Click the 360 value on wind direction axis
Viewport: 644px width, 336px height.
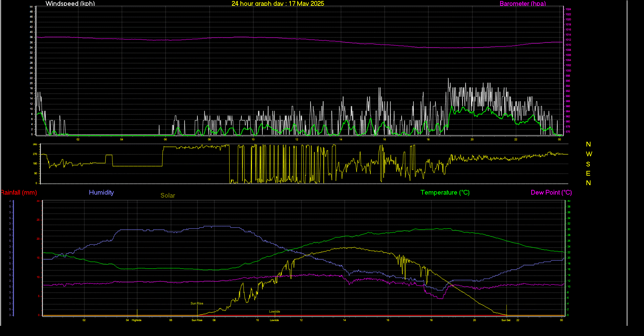tap(35, 144)
